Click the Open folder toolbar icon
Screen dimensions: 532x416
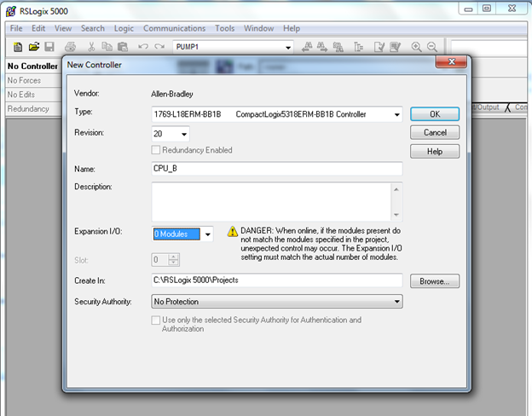pos(33,47)
